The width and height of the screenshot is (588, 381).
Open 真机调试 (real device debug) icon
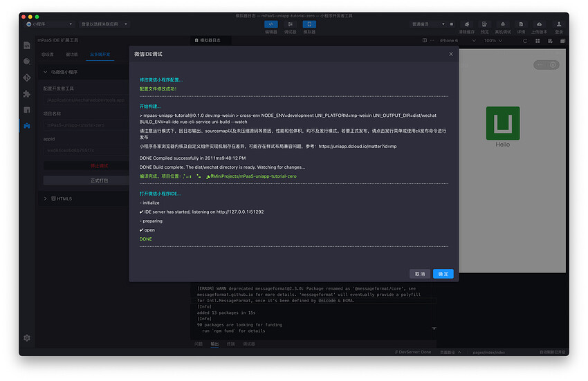[x=504, y=24]
